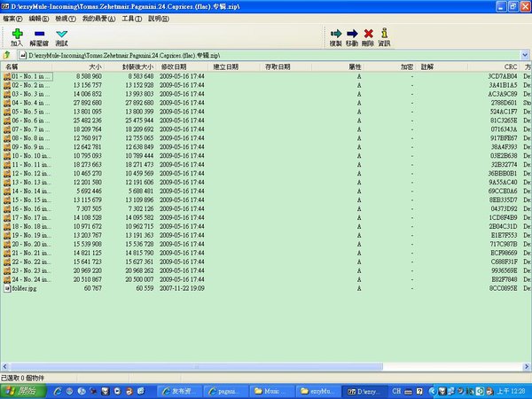Viewport: 532px width, 399px height.
Task: Switch to the 'Music ...' folder taskbar button
Action: [x=271, y=391]
